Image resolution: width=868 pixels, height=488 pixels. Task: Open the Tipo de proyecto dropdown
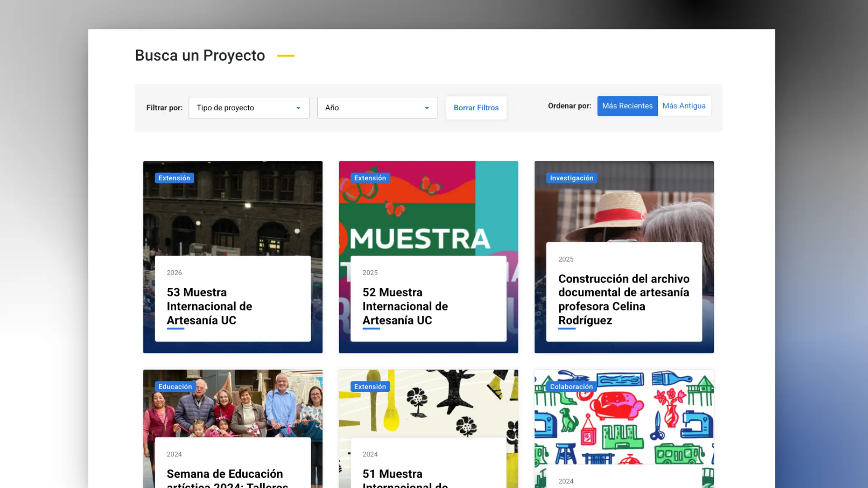(x=249, y=108)
